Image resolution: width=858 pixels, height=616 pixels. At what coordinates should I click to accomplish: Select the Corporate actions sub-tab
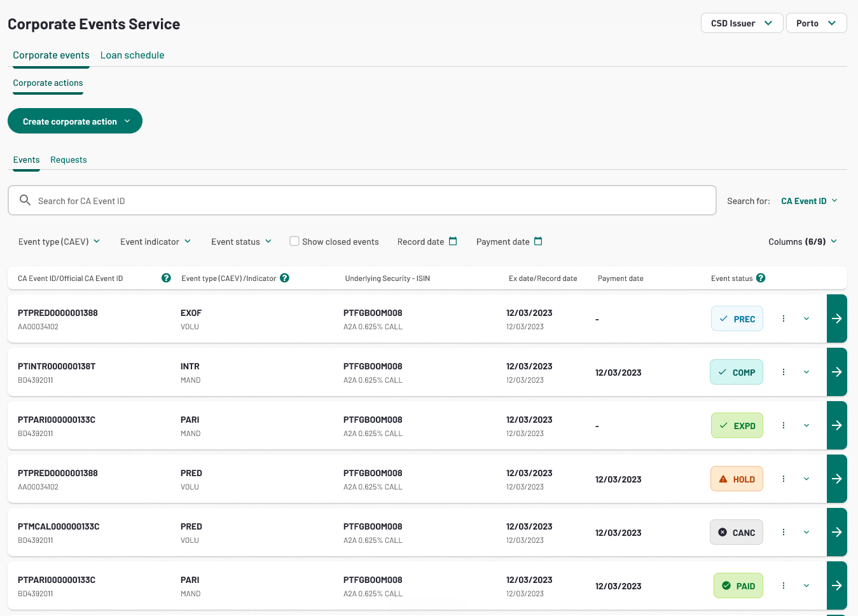[48, 83]
